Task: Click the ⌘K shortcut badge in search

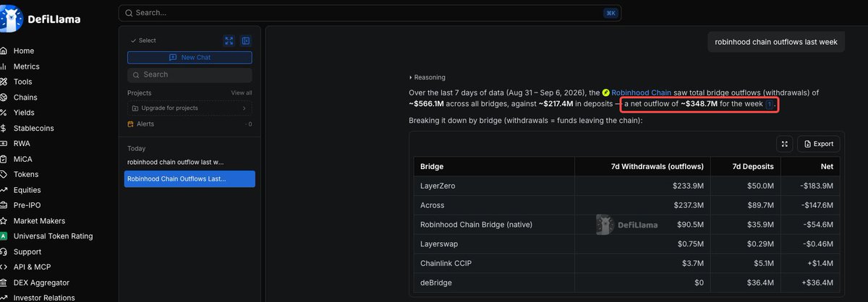Action: click(x=610, y=13)
